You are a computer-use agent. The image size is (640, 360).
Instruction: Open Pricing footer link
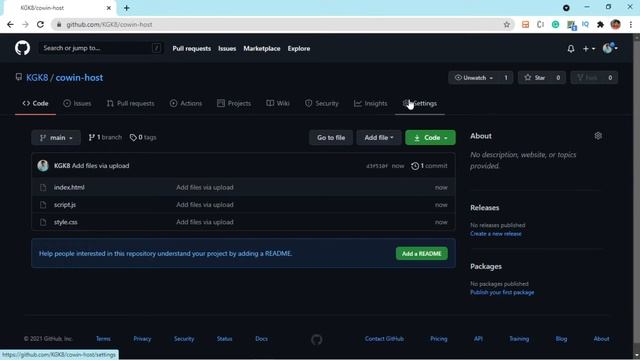coord(439,339)
